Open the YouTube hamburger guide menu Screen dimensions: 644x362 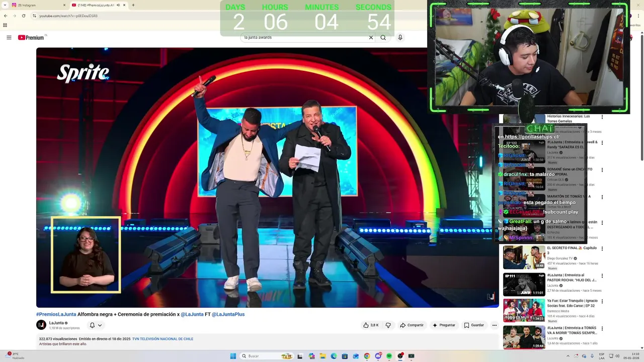[9, 38]
